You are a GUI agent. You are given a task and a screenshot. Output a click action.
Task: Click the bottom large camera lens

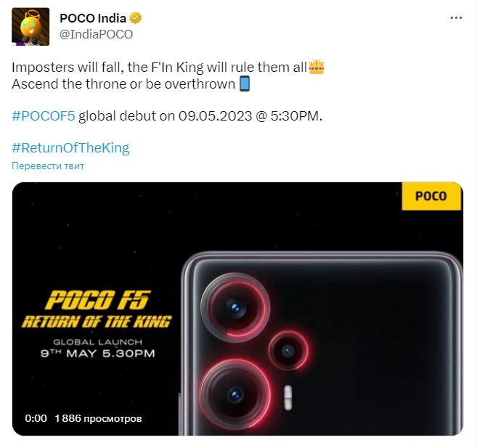click(235, 394)
